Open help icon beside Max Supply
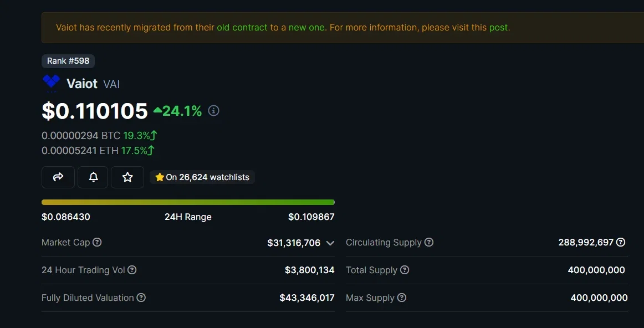The height and width of the screenshot is (328, 644). pyautogui.click(x=402, y=298)
